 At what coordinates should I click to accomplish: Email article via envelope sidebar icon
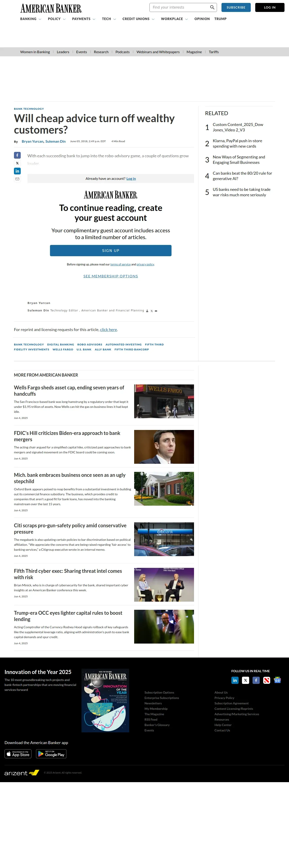(17, 179)
